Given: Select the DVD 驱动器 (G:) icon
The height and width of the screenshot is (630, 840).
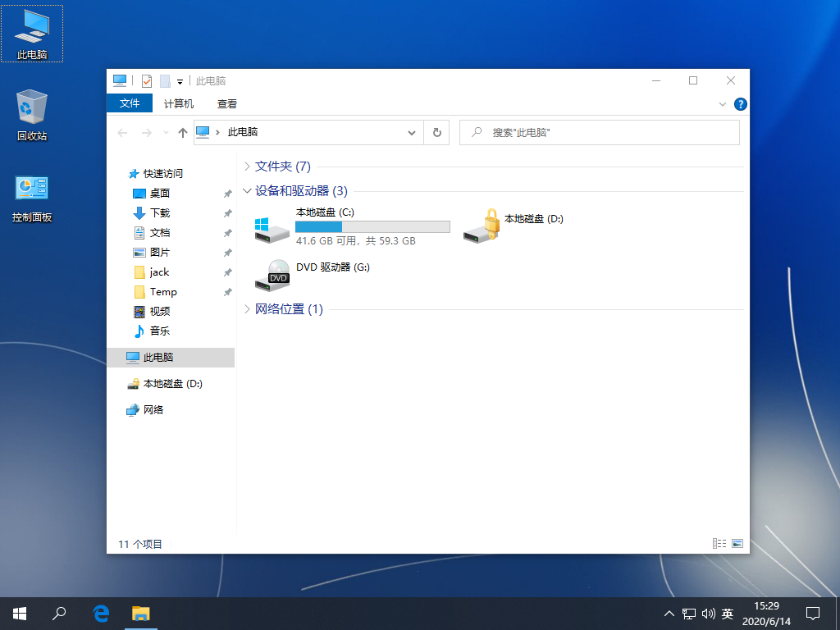Looking at the screenshot, I should [272, 276].
